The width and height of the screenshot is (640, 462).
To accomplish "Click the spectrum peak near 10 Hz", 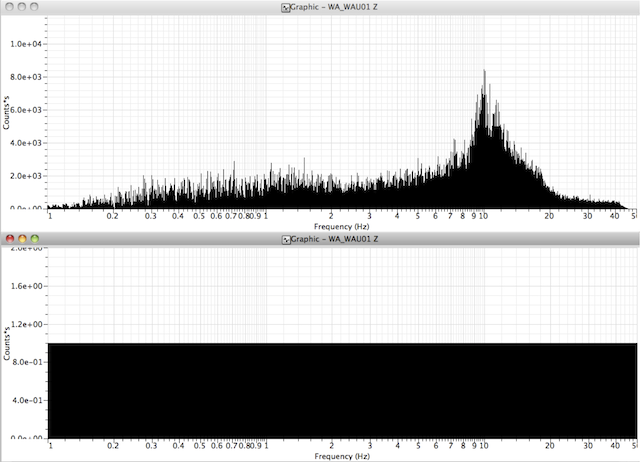I will tap(485, 72).
